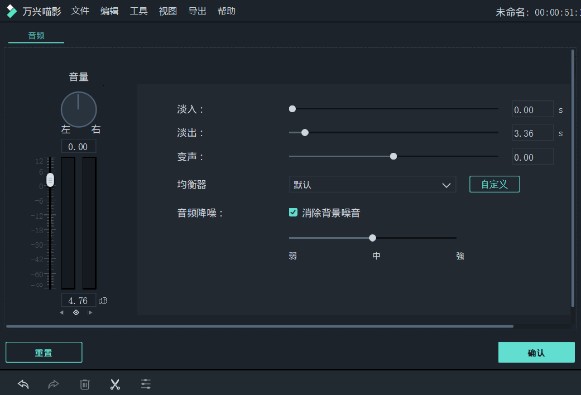Open the 视图 menu
This screenshot has height=395, width=581.
click(x=168, y=11)
